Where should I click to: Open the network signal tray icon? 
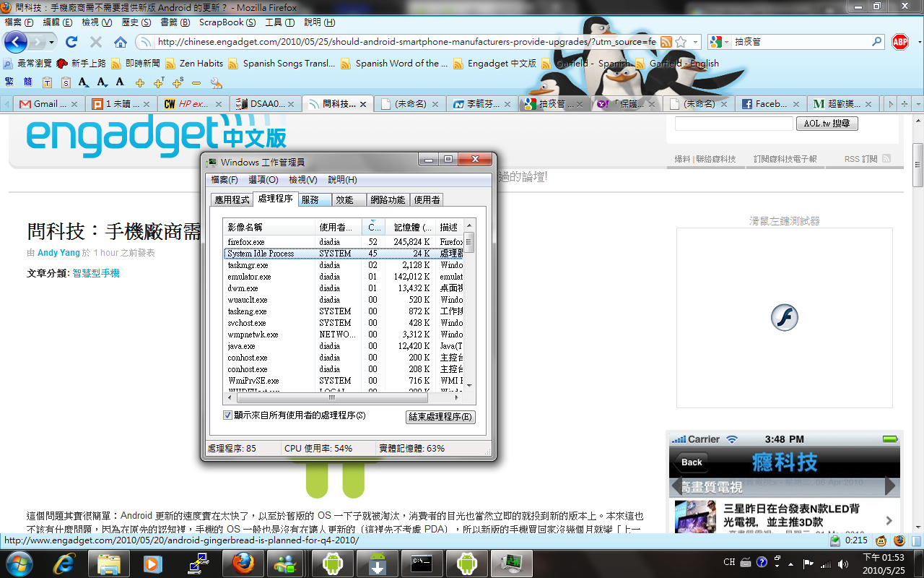tap(826, 563)
